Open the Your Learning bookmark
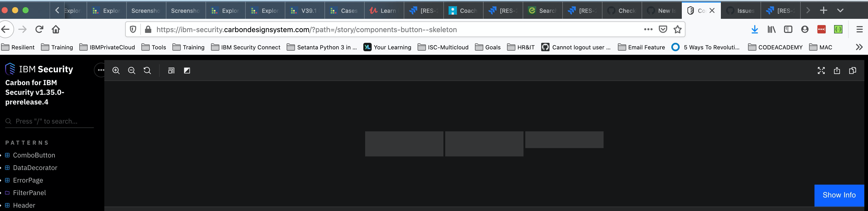The image size is (868, 211). click(387, 47)
